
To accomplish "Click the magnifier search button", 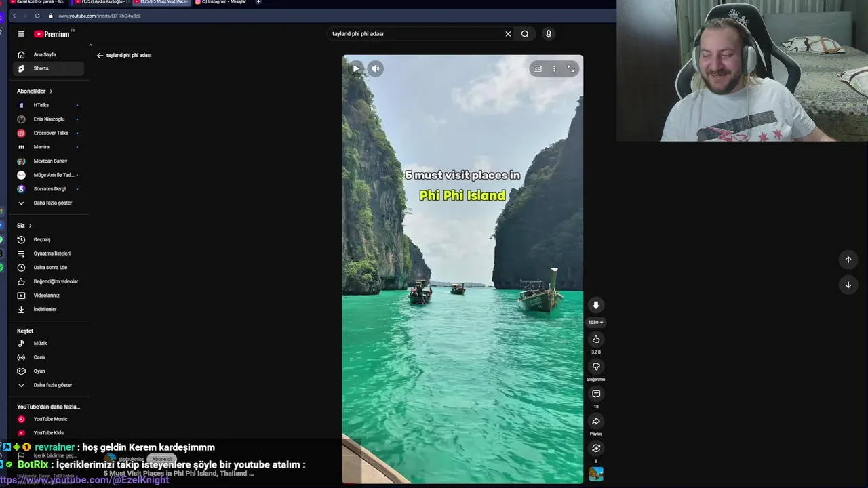I will [x=525, y=34].
